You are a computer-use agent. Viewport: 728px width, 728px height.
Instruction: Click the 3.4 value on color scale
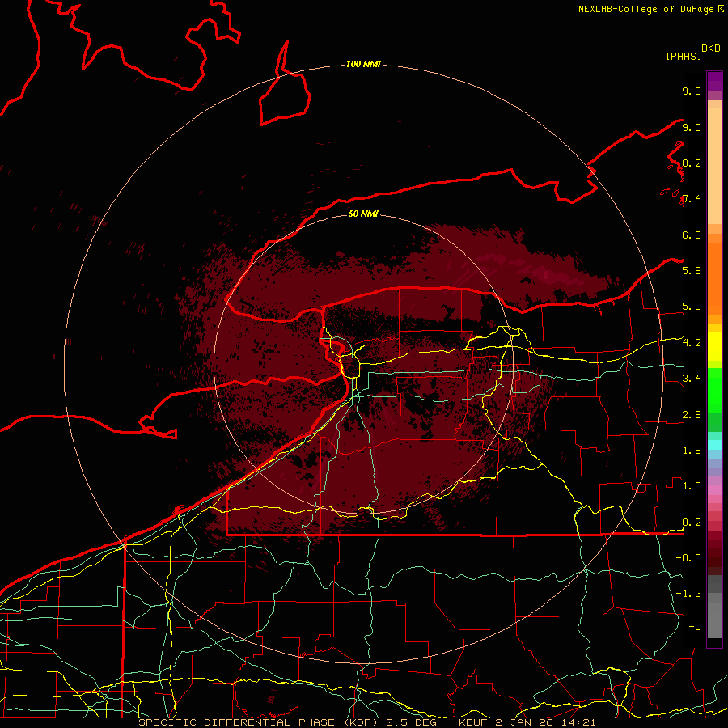tap(692, 378)
